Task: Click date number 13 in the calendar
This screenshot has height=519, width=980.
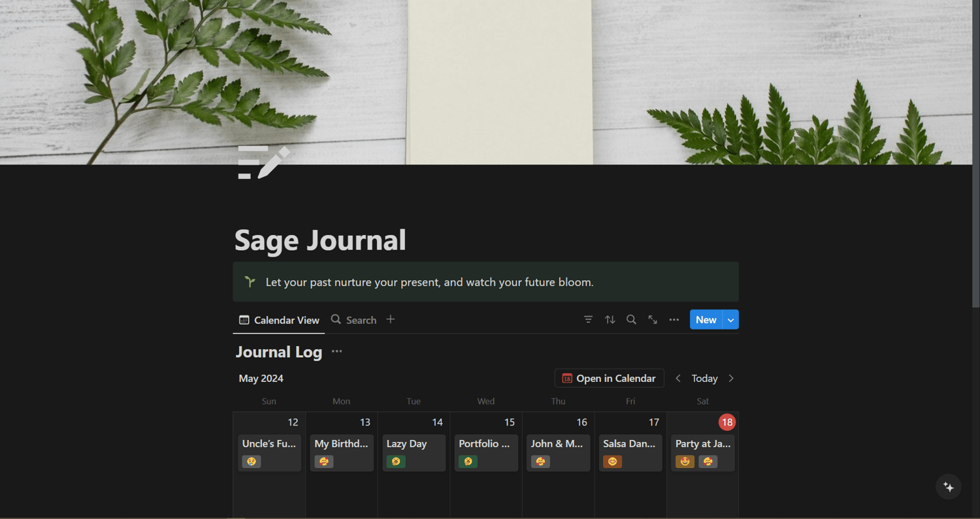Action: click(365, 422)
